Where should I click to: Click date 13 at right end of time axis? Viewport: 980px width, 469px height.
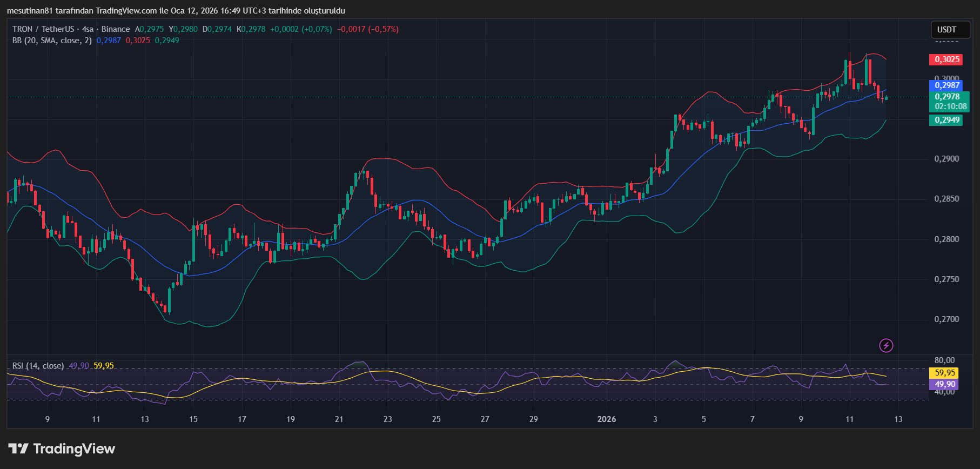[898, 419]
